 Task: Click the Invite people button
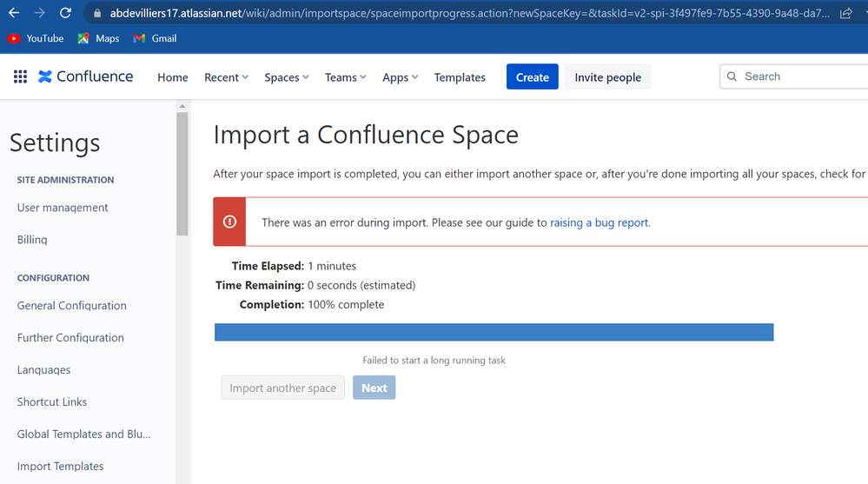pos(608,77)
